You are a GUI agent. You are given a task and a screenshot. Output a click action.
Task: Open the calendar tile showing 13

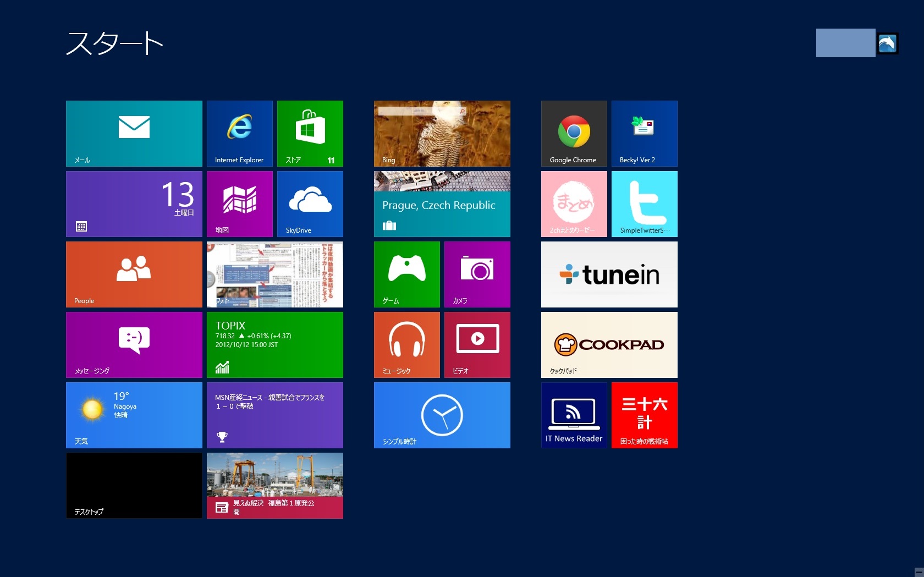(x=134, y=204)
